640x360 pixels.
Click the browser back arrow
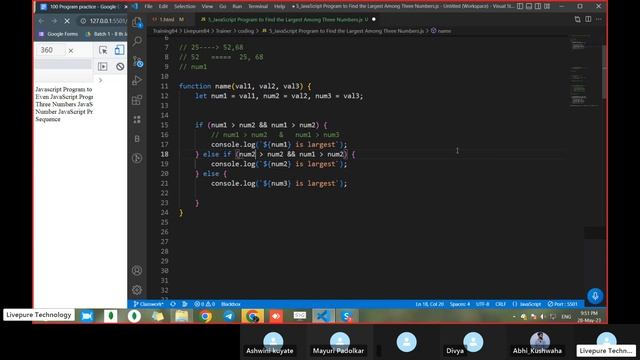coord(41,21)
